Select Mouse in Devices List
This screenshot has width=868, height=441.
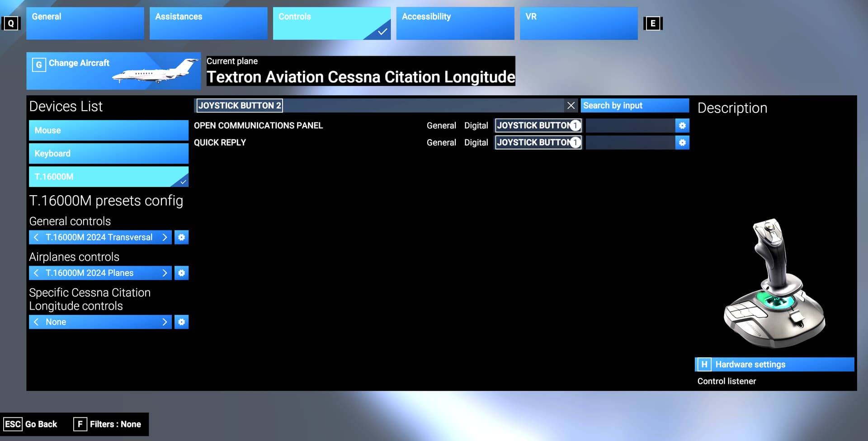coord(108,130)
